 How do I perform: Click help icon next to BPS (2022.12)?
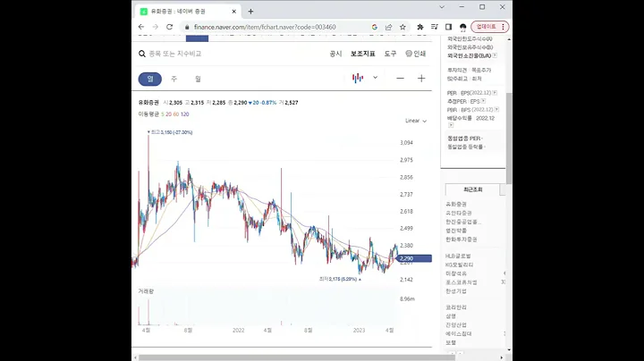tap(496, 110)
